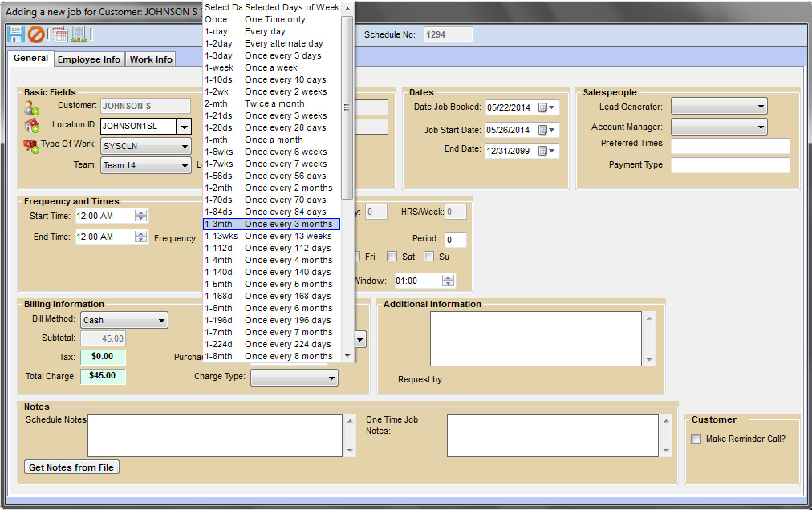Open the Charge Type dropdown
This screenshot has height=510, width=812.
(x=331, y=378)
